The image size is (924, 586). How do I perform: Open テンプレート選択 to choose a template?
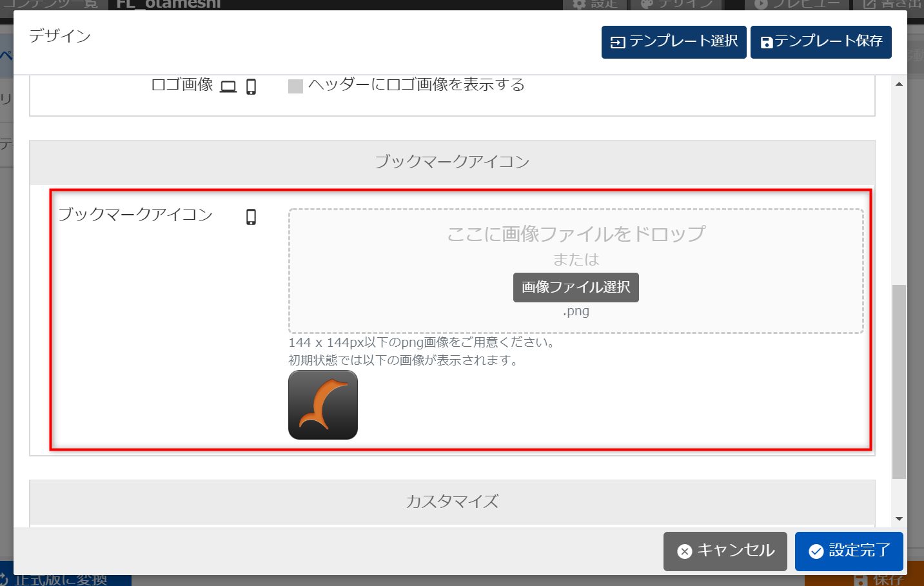[x=674, y=42]
